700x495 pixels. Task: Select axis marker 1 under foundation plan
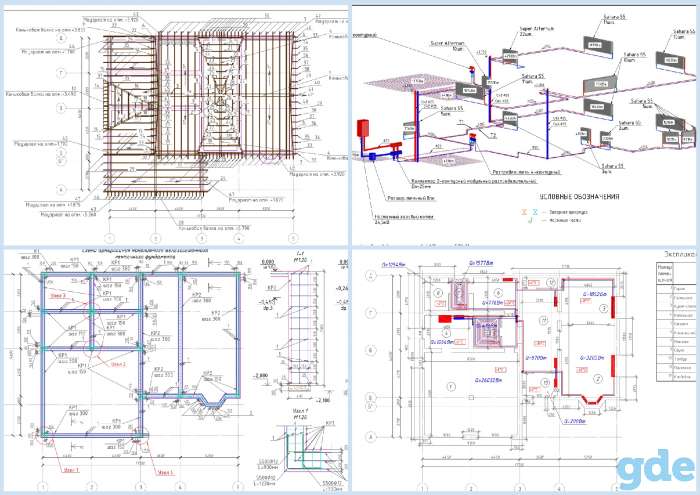tap(43, 487)
